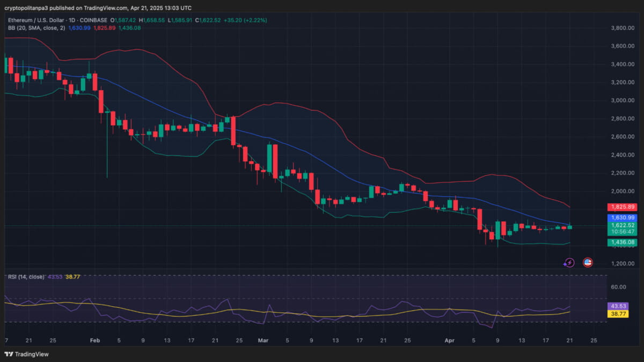644x362 pixels.
Task: Click 'Feb' on the time axis
Action: pos(95,340)
